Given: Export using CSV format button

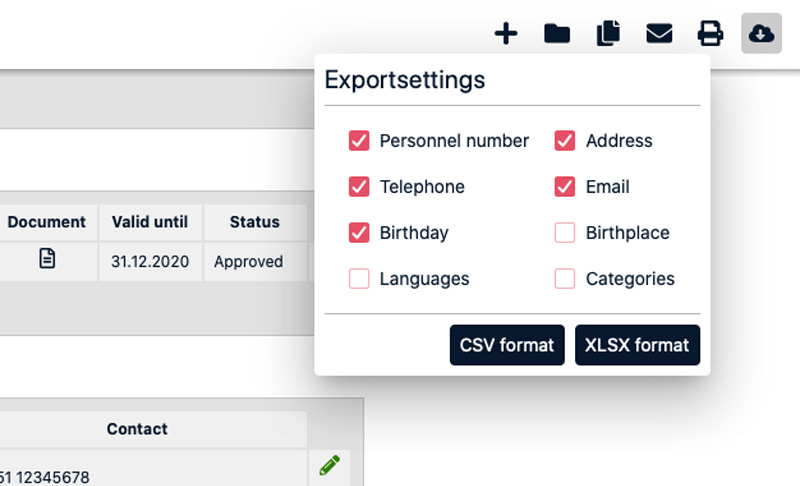Looking at the screenshot, I should [x=507, y=345].
